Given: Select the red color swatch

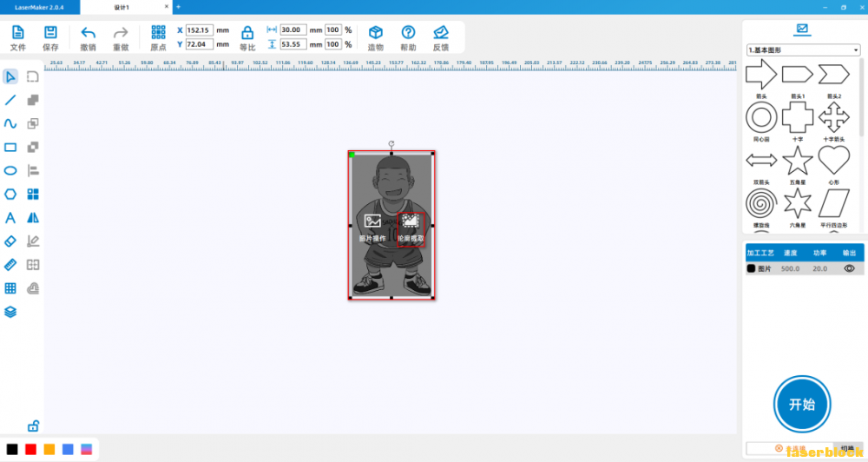Looking at the screenshot, I should pos(30,449).
